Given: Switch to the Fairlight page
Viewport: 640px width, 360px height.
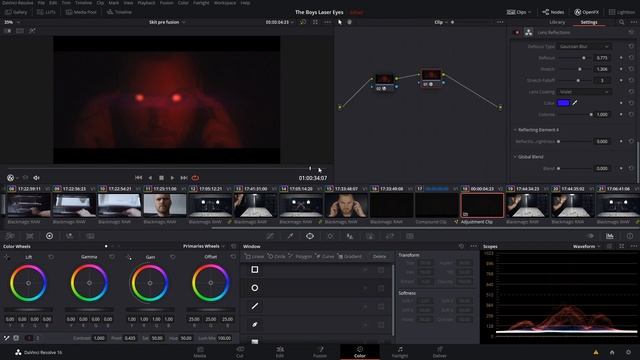Looking at the screenshot, I should [400, 352].
